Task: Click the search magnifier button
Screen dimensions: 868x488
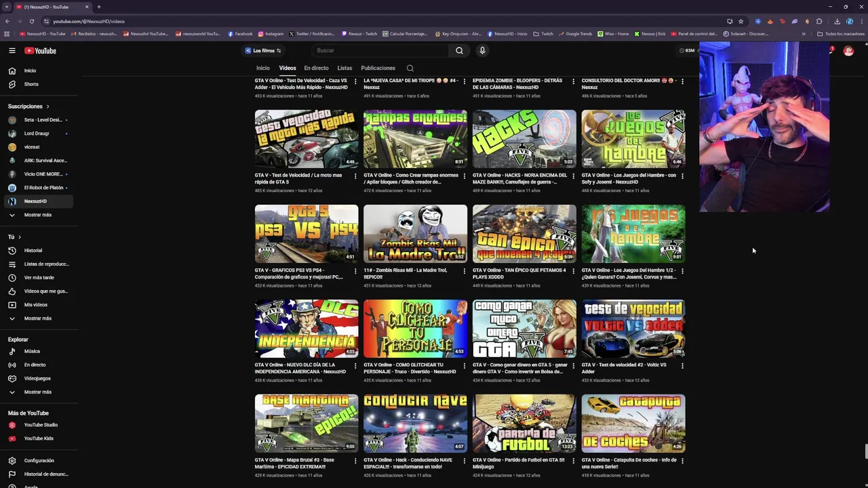Action: 459,51
